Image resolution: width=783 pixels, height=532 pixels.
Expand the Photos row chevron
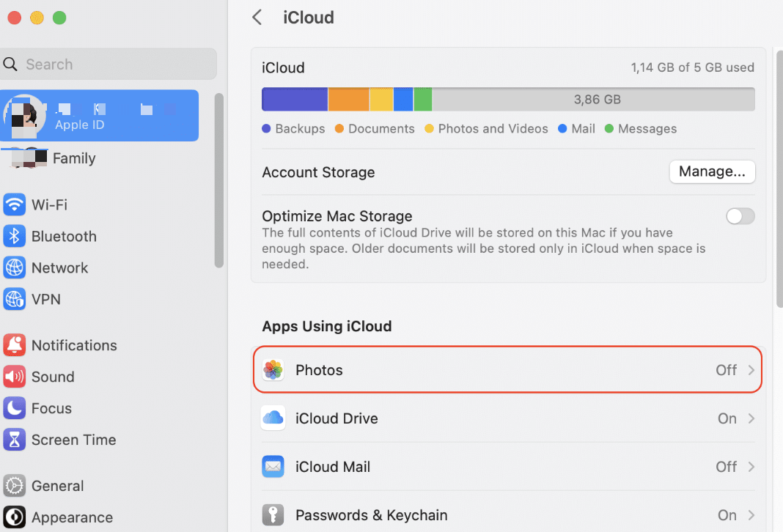pos(751,370)
